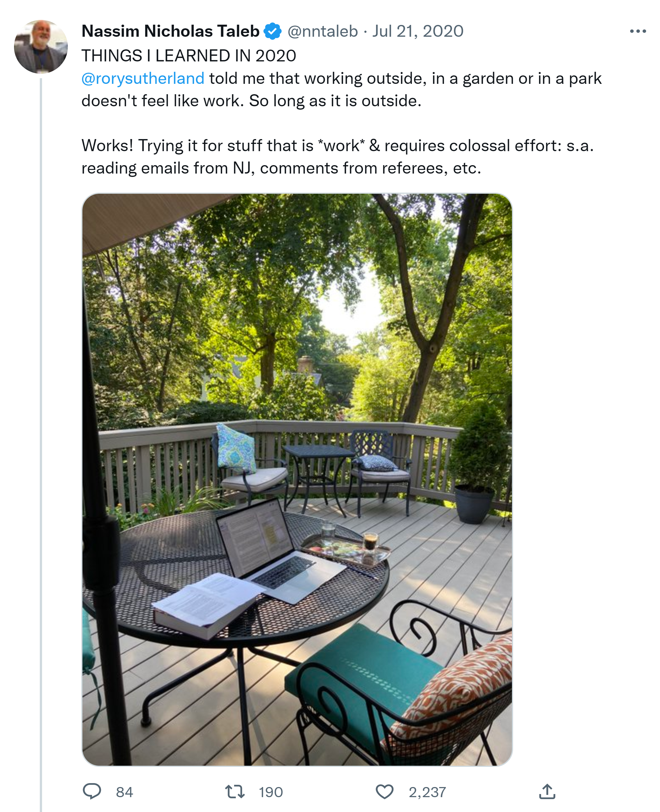This screenshot has height=812, width=660.
Task: Click the @rorysutherland mention link
Action: click(143, 78)
